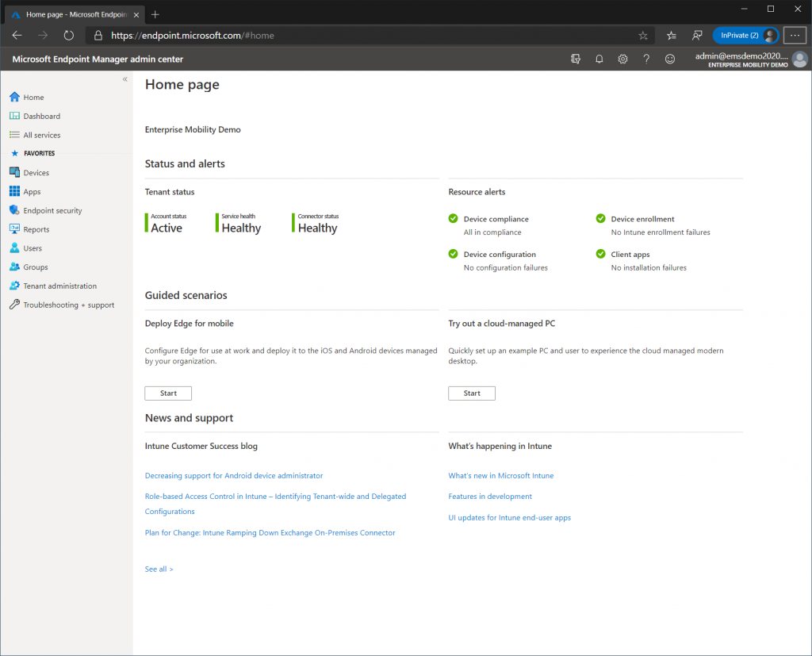Screen dimensions: 812x656
Task: Open notifications bell in portal header
Action: 599,59
